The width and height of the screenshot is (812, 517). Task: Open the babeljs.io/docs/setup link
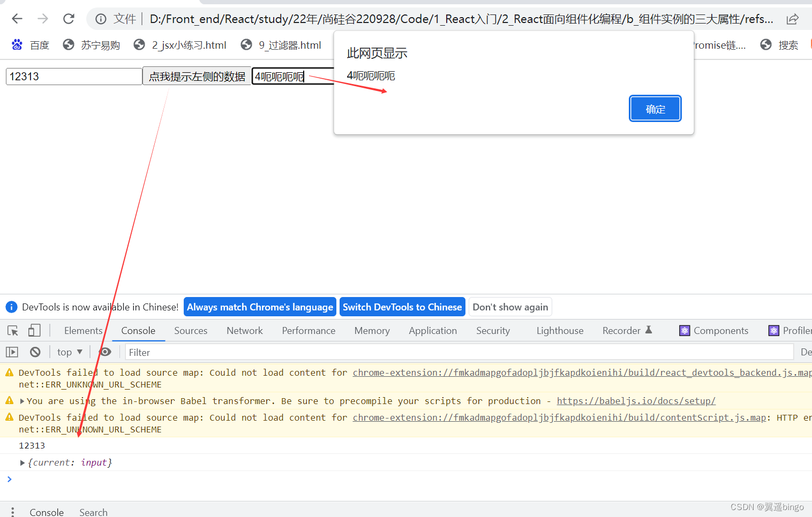tap(636, 401)
